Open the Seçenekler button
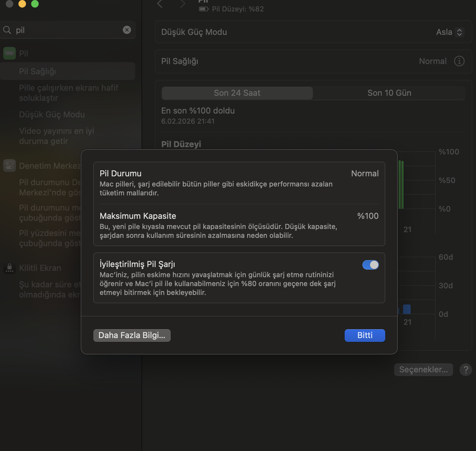Screen dimensions: 476x451 click(x=423, y=370)
